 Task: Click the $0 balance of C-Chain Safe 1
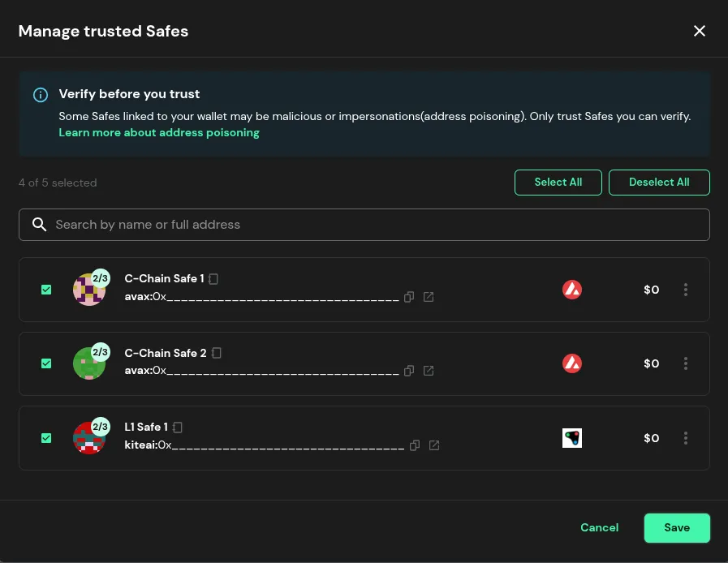(x=652, y=290)
